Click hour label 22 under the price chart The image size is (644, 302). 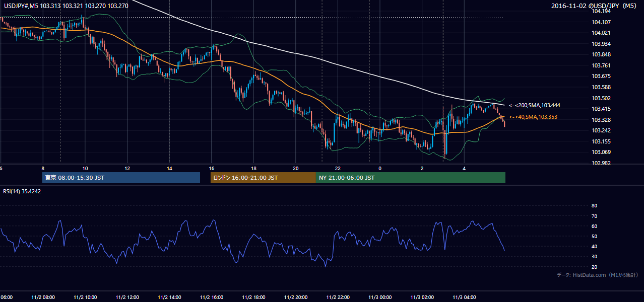point(338,169)
